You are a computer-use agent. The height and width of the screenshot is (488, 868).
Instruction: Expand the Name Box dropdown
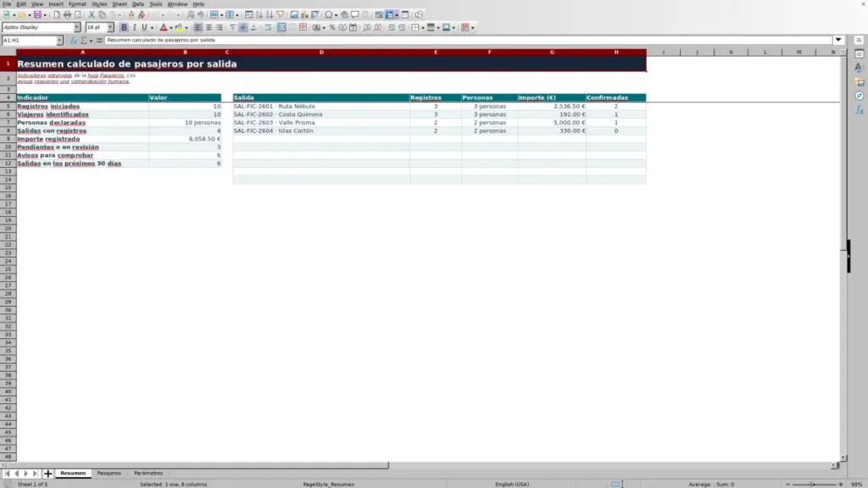click(x=59, y=41)
